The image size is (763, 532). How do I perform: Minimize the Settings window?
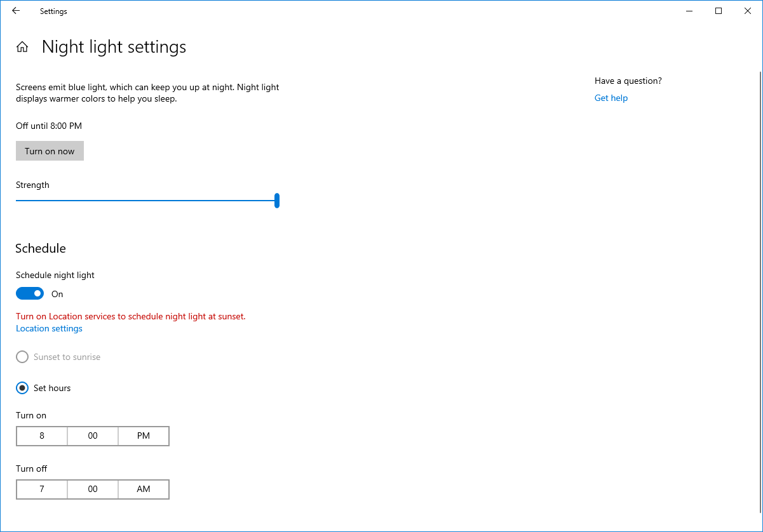tap(689, 11)
